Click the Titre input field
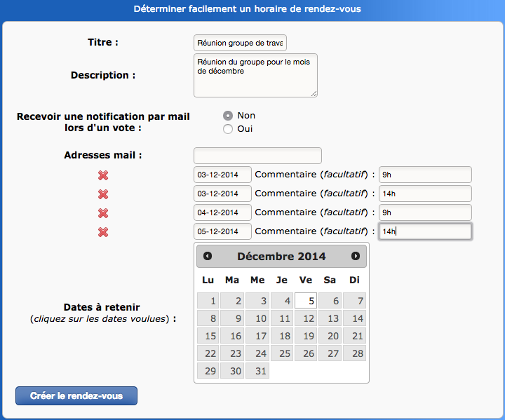This screenshot has height=420, width=505. [240, 43]
